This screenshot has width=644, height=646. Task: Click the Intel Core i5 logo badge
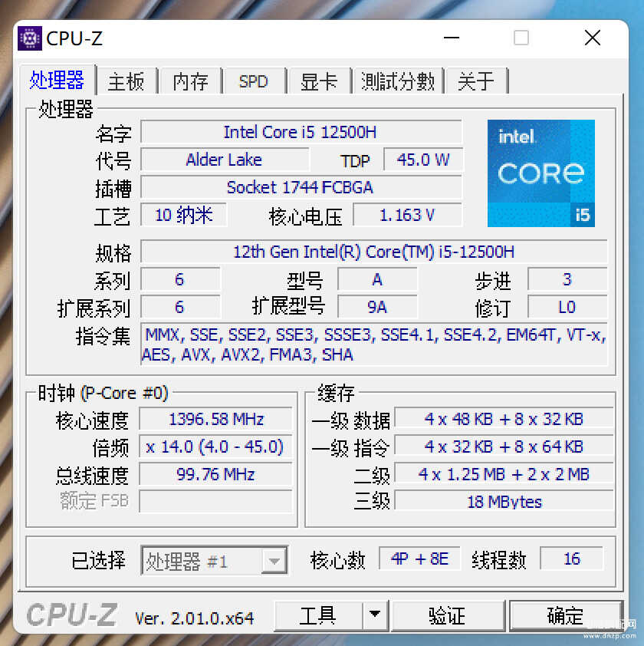point(540,173)
